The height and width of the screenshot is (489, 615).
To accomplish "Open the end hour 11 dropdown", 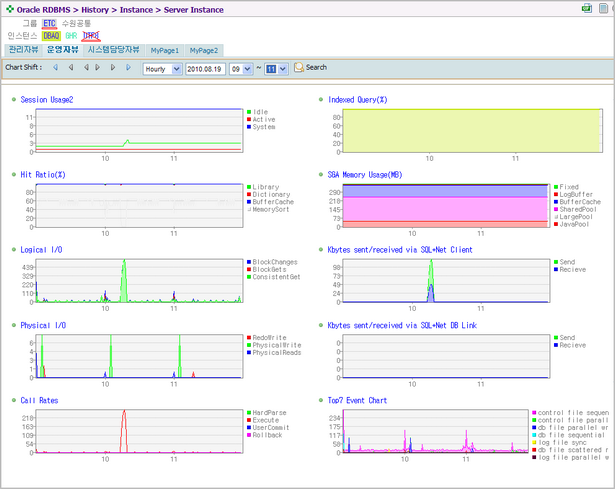I will click(277, 69).
